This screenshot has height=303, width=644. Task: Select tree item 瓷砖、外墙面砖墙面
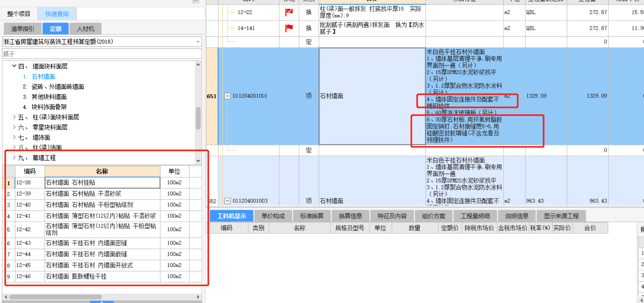(58, 87)
